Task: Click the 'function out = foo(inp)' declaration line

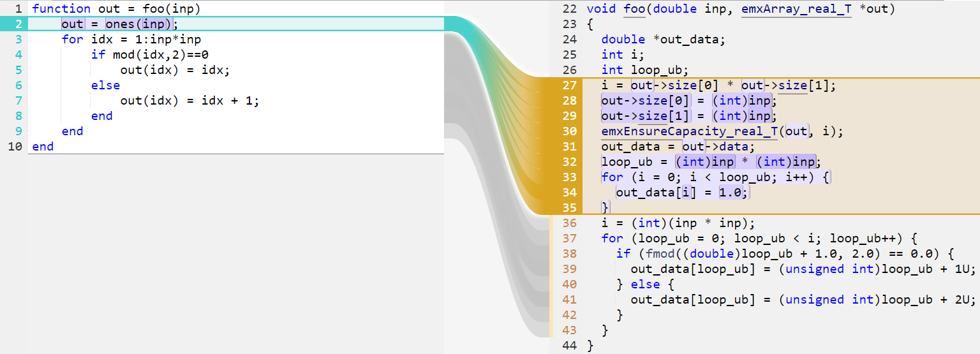Action: pos(116,9)
